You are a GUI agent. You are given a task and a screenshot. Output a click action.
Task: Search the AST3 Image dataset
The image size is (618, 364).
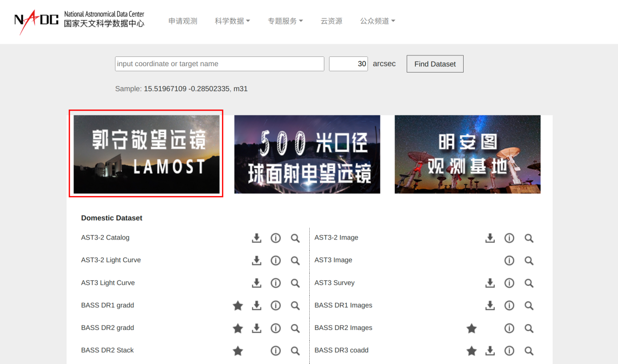point(529,260)
